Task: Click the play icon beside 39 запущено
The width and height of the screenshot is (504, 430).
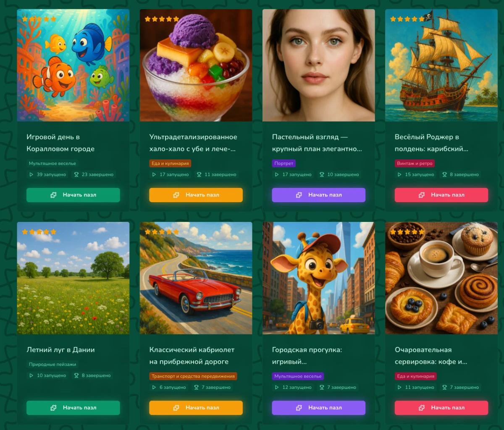Action: [31, 175]
